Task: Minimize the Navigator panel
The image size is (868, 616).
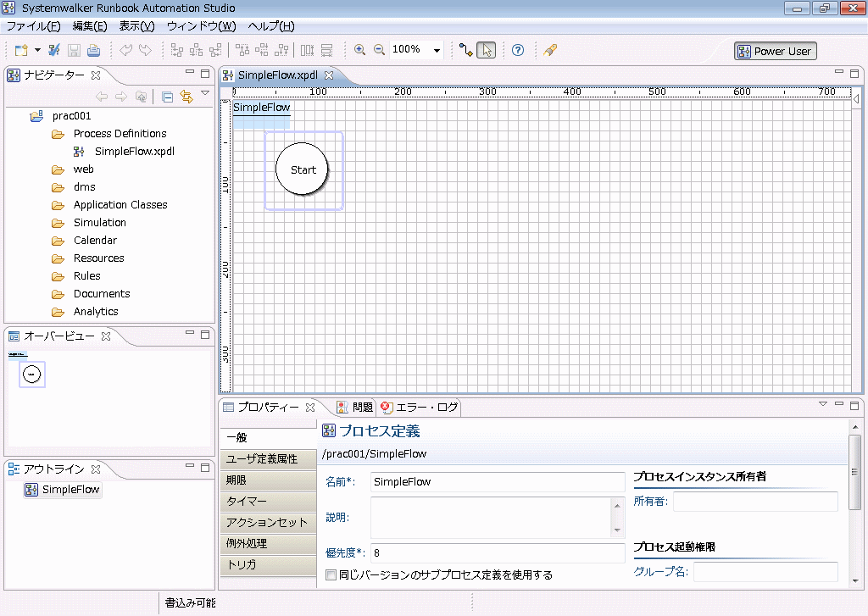Action: (x=190, y=73)
